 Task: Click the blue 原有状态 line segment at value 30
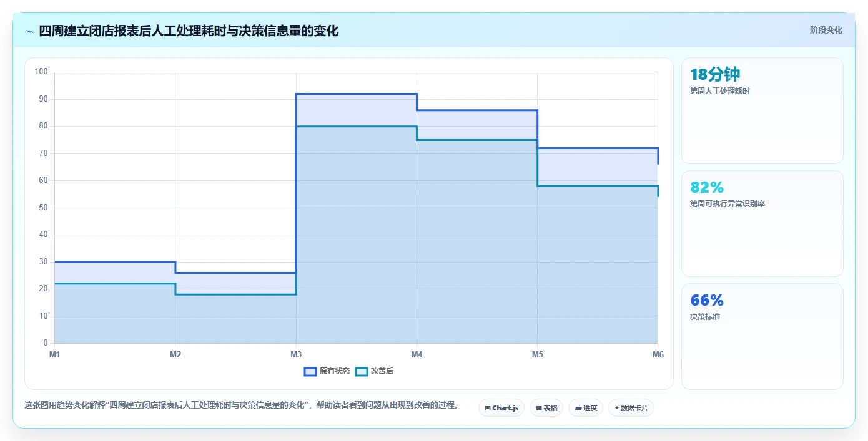115,262
